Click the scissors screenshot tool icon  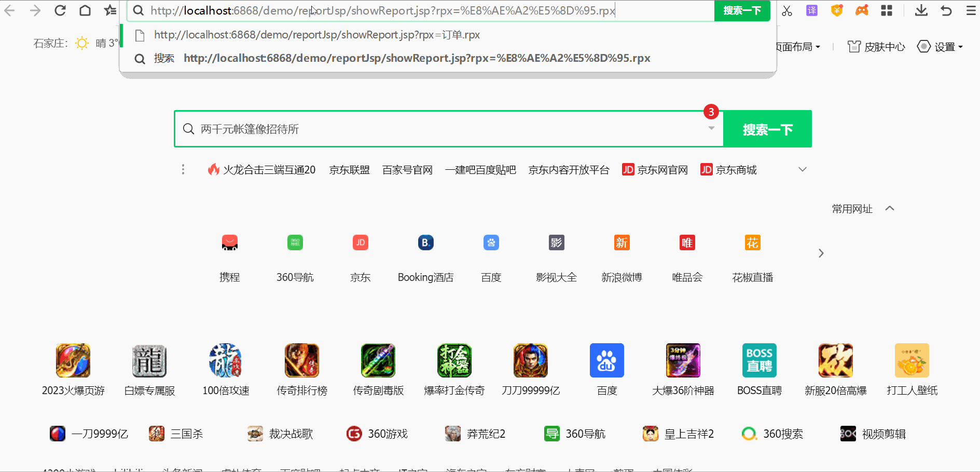[x=787, y=10]
